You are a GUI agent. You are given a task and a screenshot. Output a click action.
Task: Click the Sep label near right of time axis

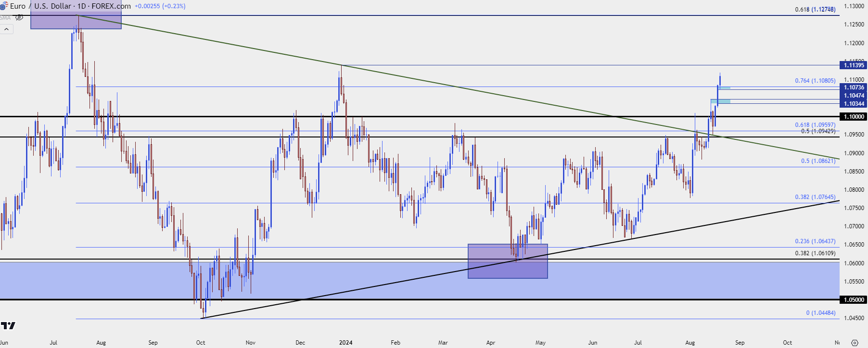[x=740, y=343]
